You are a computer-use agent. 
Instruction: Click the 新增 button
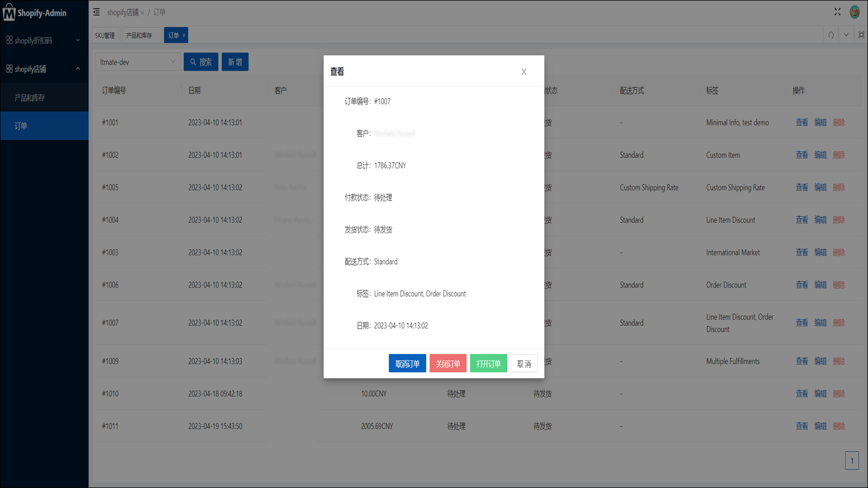click(x=235, y=62)
